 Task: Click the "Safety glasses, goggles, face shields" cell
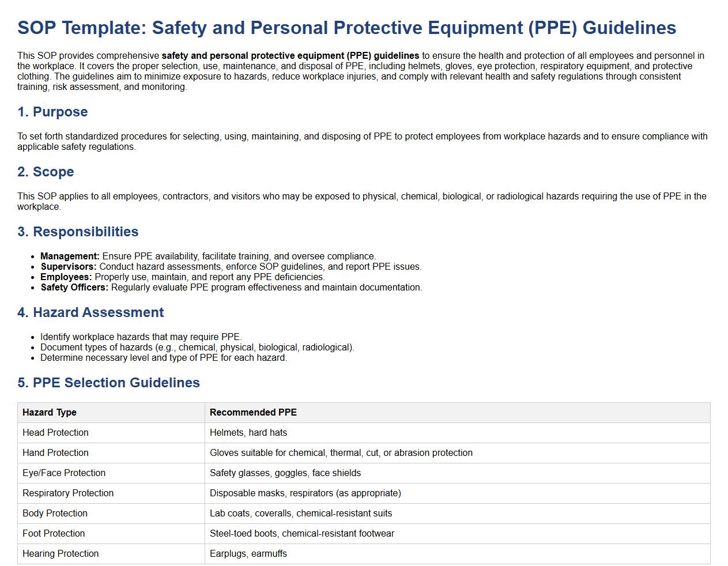(x=285, y=473)
